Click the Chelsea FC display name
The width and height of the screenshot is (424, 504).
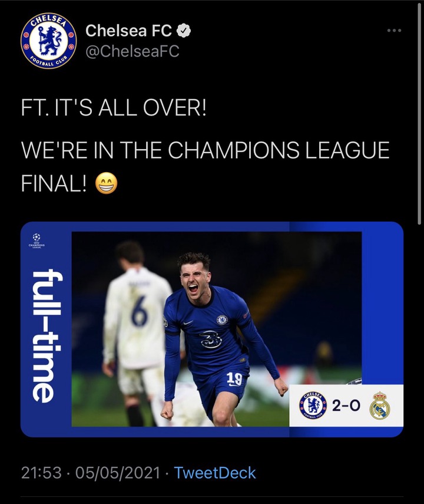click(128, 31)
